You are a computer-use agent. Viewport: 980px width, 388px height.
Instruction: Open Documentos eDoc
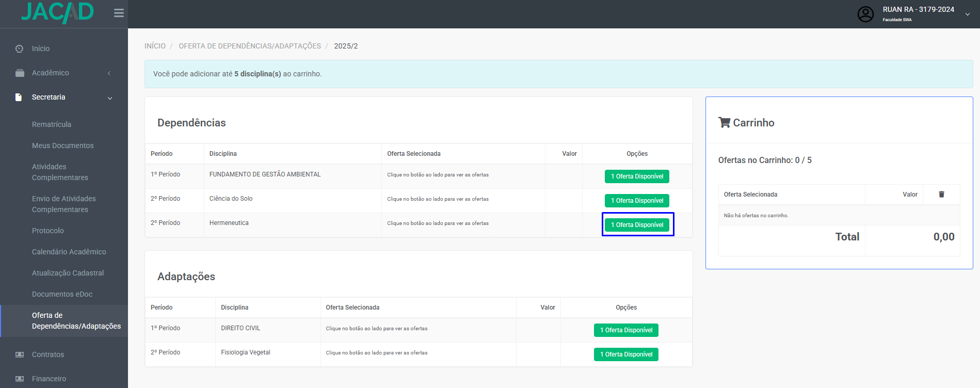(x=62, y=294)
